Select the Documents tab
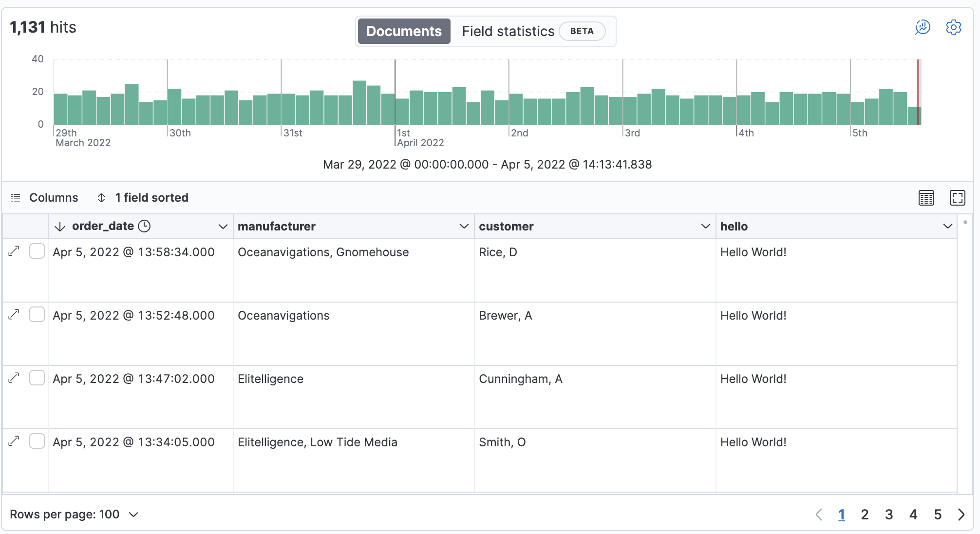The height and width of the screenshot is (534, 980). click(404, 31)
